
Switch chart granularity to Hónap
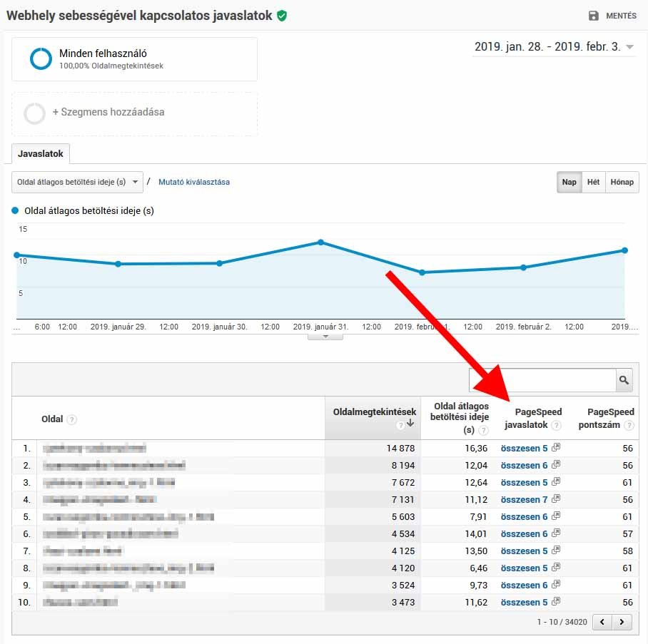point(622,182)
